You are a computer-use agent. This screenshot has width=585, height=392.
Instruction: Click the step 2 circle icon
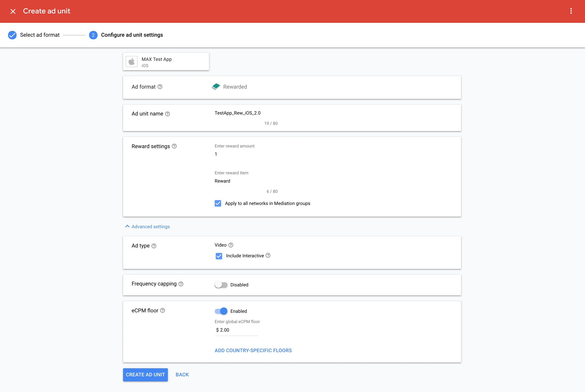93,35
